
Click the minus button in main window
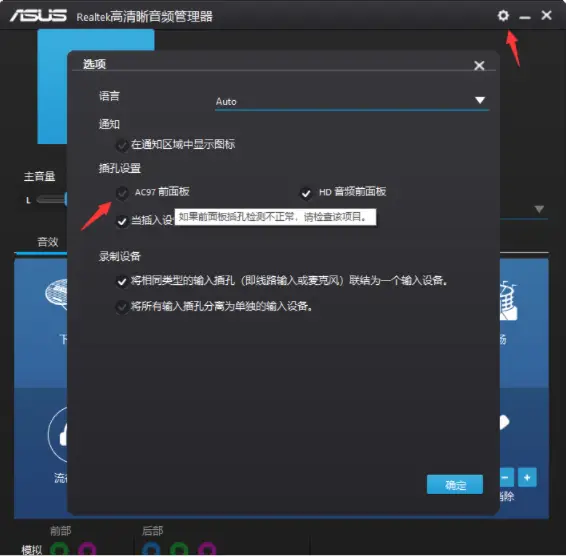pos(507,478)
